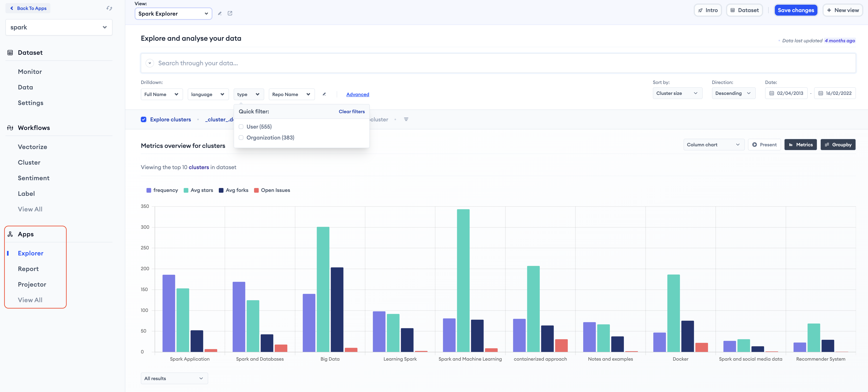The image size is (868, 392).
Task: Open the Column chart type dropdown
Action: 713,145
